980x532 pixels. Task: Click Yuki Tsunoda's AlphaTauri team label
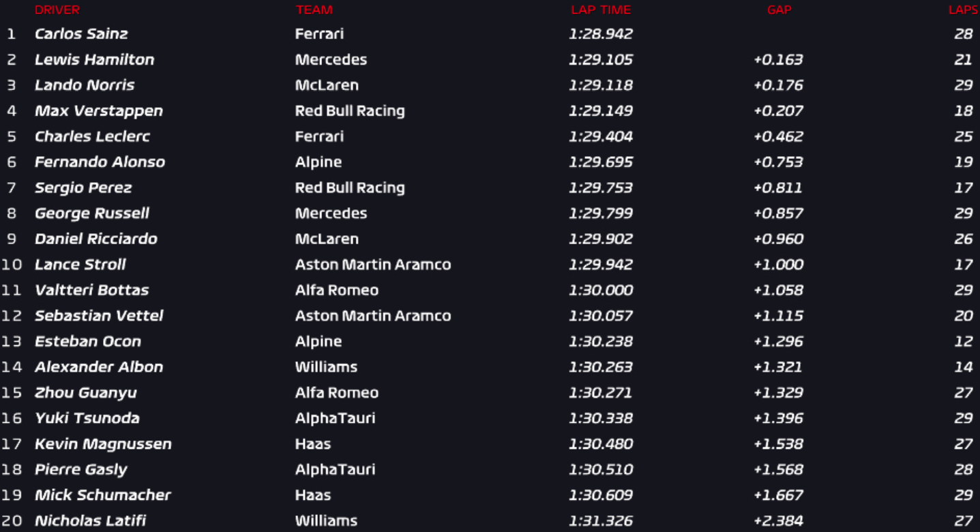click(x=335, y=418)
